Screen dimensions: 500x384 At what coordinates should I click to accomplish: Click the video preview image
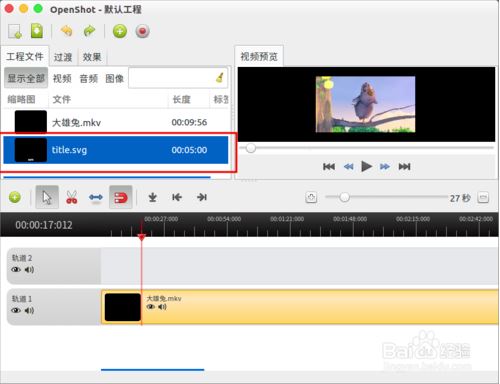366,104
